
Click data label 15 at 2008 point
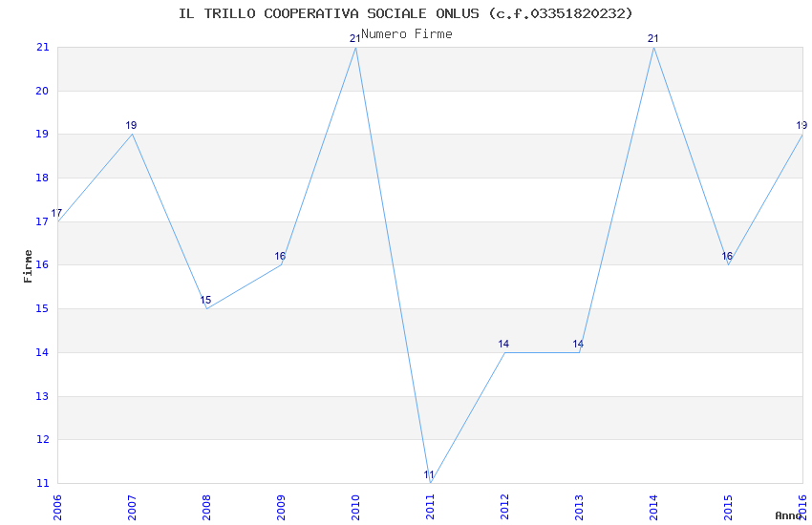pyautogui.click(x=205, y=300)
